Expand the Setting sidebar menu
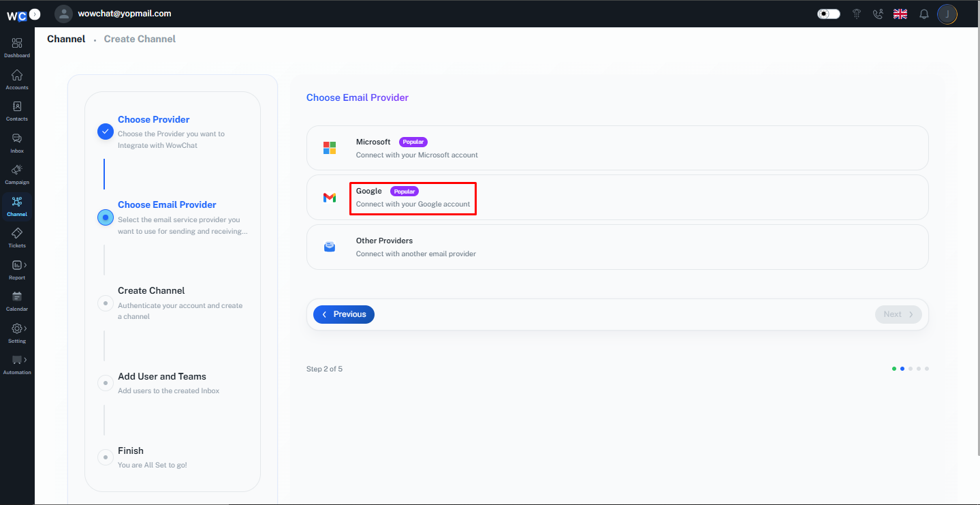Screen dimensions: 980x505 click(17, 333)
